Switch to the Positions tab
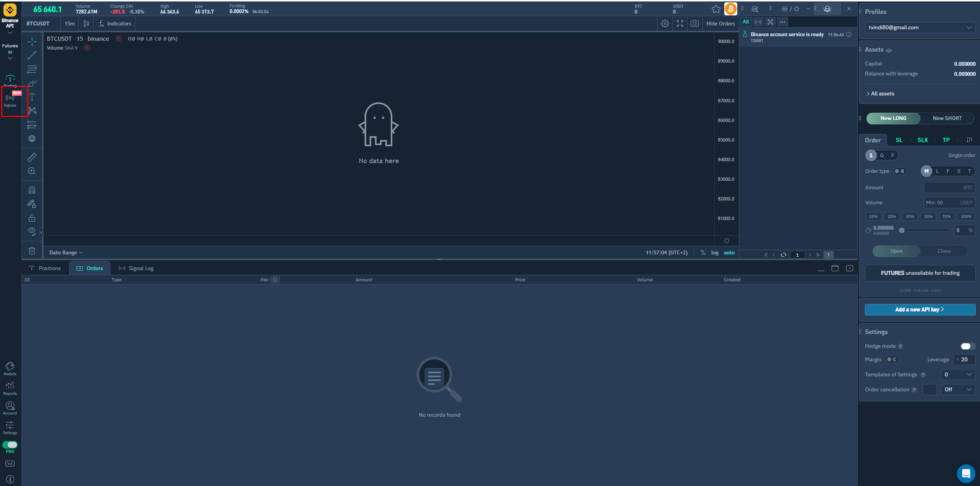 (45, 268)
